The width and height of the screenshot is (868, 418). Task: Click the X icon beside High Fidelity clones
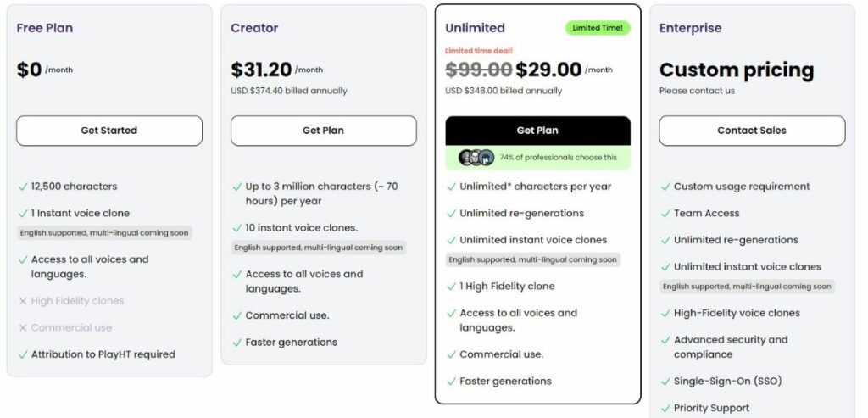(23, 301)
